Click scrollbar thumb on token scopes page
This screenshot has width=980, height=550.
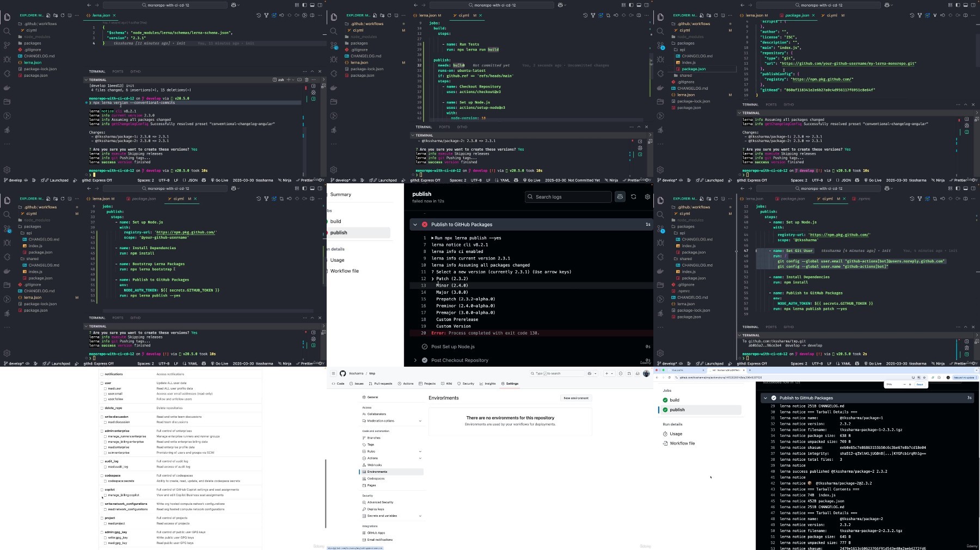(326, 493)
